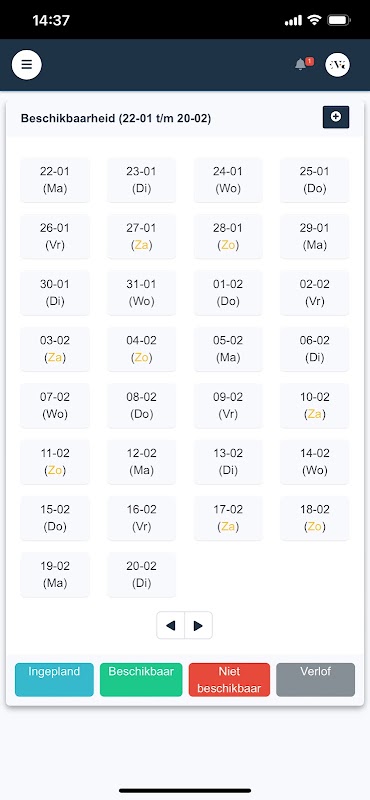Viewport: 370px width, 800px height.
Task: Open day 25-01 (Do)
Action: pos(314,180)
